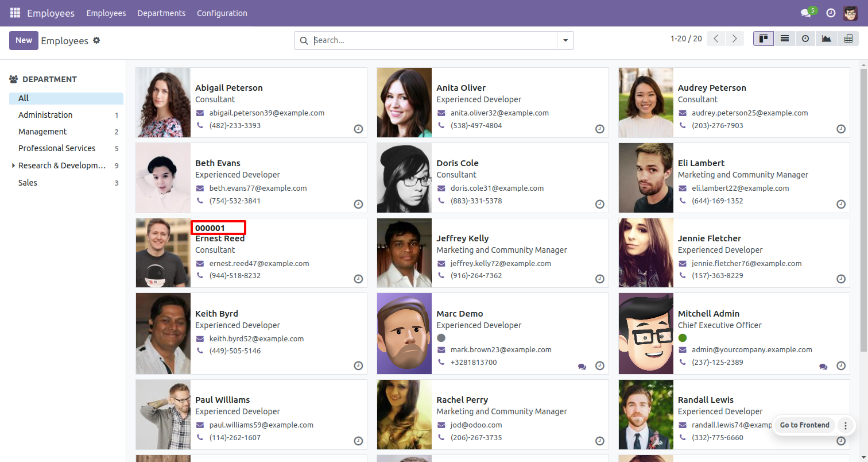Open Keith Byrd employee name

(216, 313)
